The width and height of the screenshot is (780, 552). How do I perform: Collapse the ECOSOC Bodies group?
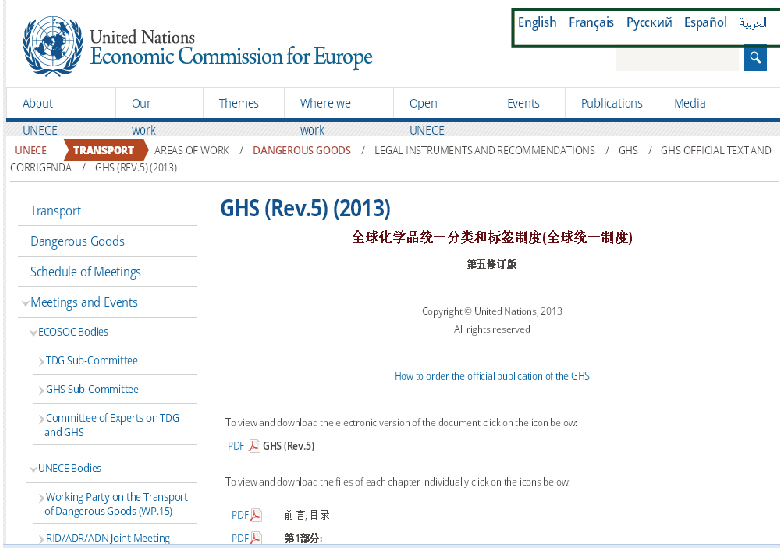34,332
